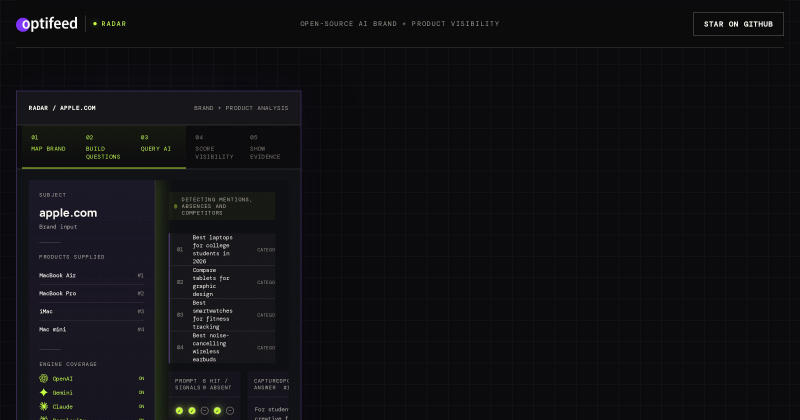
Task: Select the 'Best noise-cancelling wireless earbuds' question
Action: point(222,348)
